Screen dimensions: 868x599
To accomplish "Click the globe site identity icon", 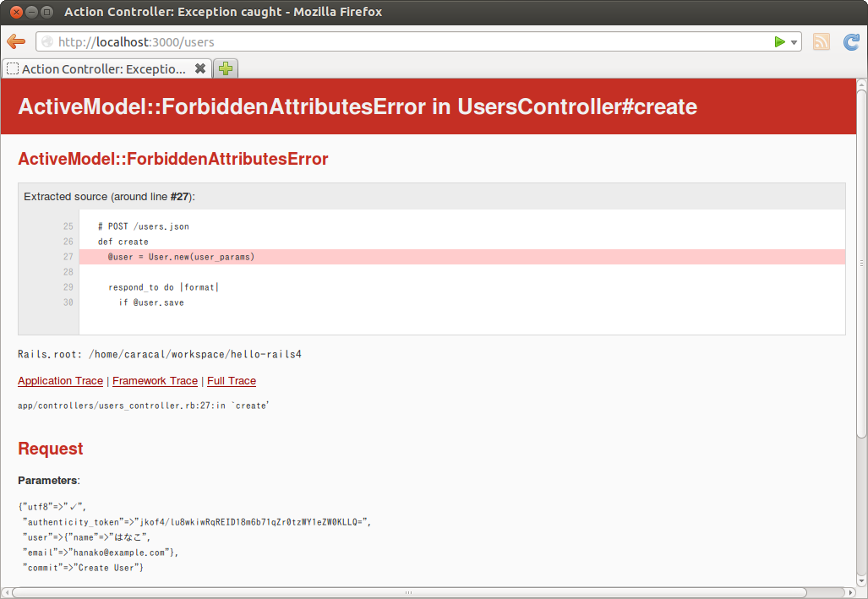I will pyautogui.click(x=47, y=42).
